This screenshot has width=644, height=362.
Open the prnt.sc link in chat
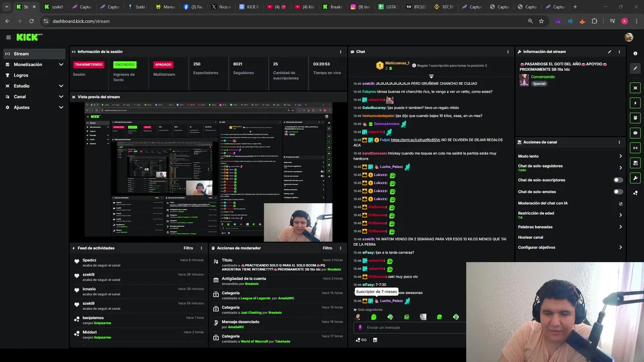[x=416, y=140]
